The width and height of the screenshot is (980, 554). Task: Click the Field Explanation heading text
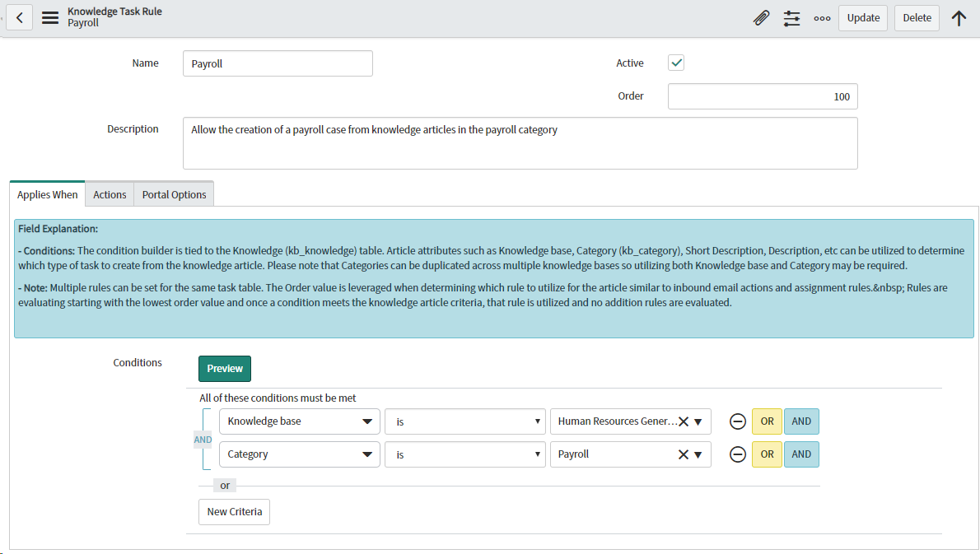point(58,229)
